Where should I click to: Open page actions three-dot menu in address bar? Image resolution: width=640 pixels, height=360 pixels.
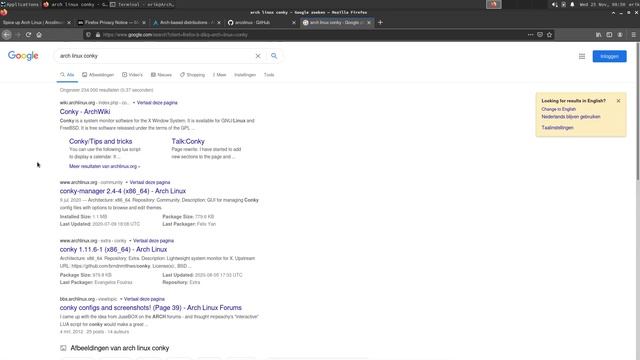point(530,35)
